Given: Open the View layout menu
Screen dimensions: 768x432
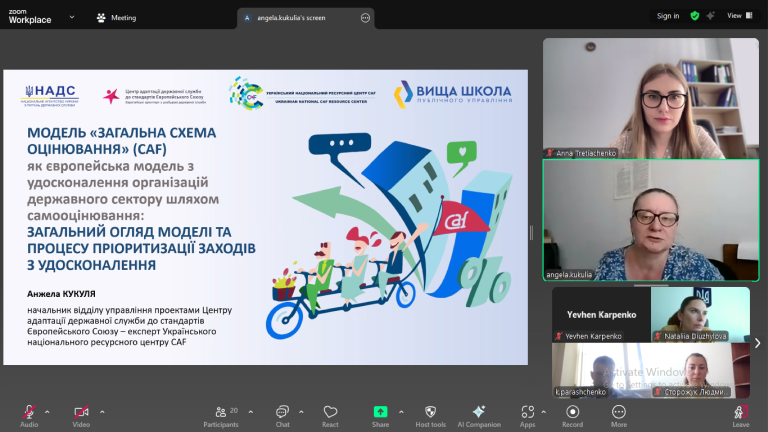Looking at the screenshot, I should click(738, 16).
